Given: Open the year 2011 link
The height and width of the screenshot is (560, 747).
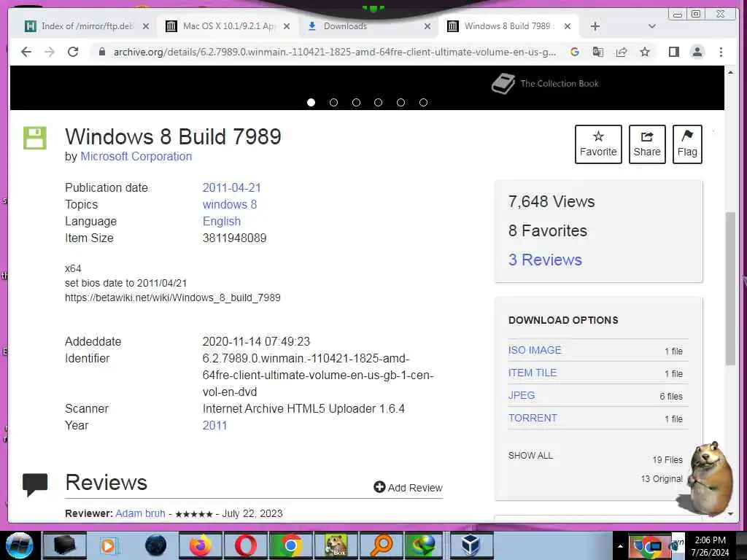Looking at the screenshot, I should click(x=215, y=425).
